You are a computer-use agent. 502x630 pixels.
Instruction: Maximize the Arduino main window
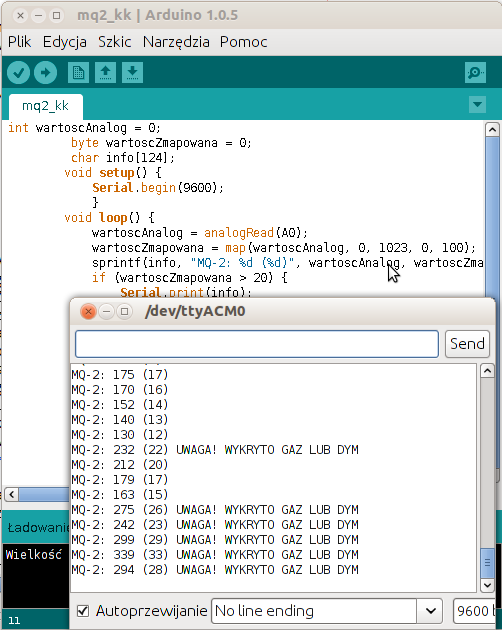click(x=57, y=15)
